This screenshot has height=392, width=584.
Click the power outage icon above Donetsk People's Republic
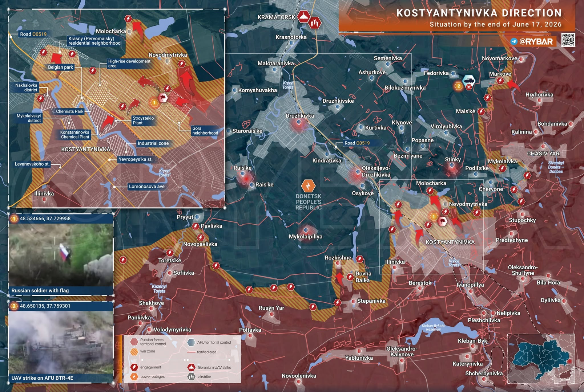[308, 186]
